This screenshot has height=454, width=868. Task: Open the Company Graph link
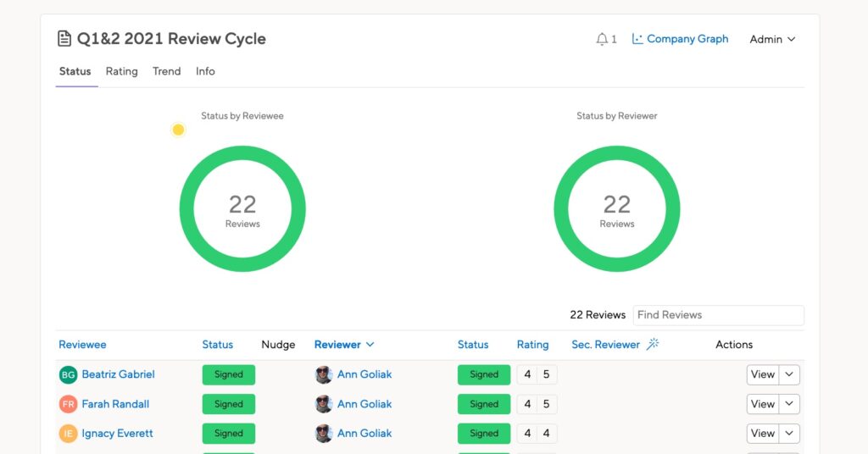tap(681, 39)
